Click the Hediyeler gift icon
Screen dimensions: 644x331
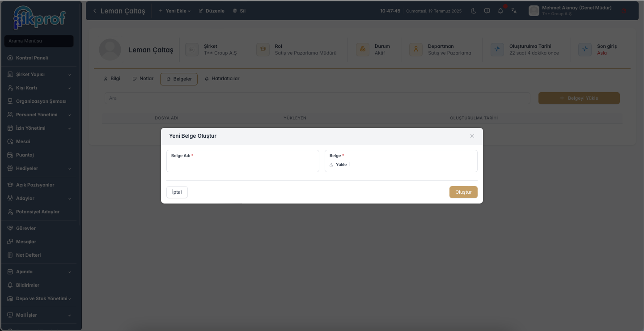tap(10, 168)
